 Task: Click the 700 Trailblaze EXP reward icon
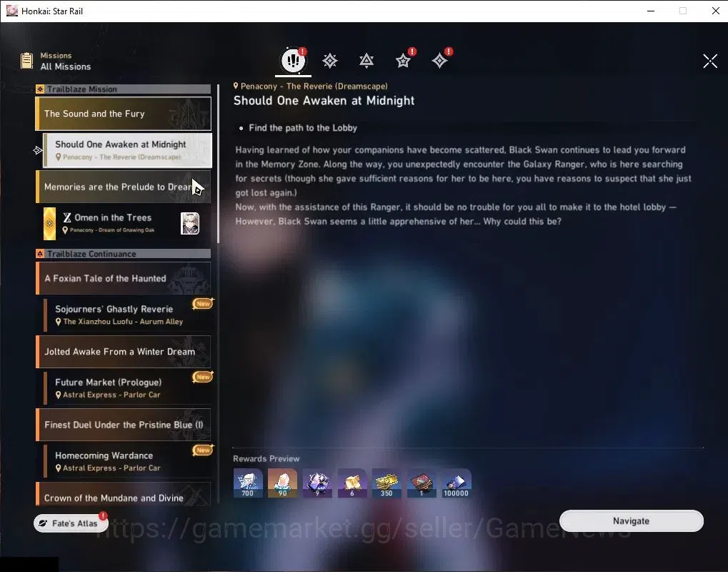pyautogui.click(x=247, y=483)
